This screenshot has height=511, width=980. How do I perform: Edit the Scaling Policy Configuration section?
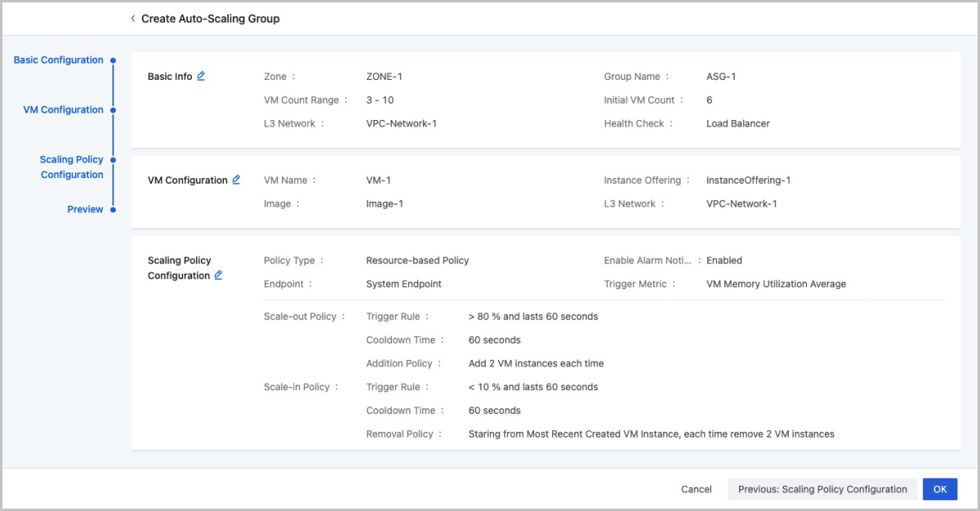(x=218, y=276)
